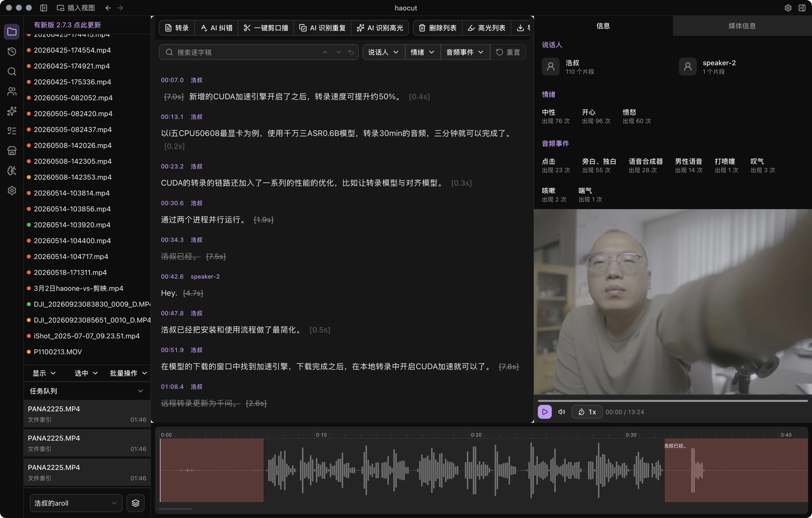Click the AI 识别重复 button
Viewport: 812px width, 518px height.
[323, 28]
